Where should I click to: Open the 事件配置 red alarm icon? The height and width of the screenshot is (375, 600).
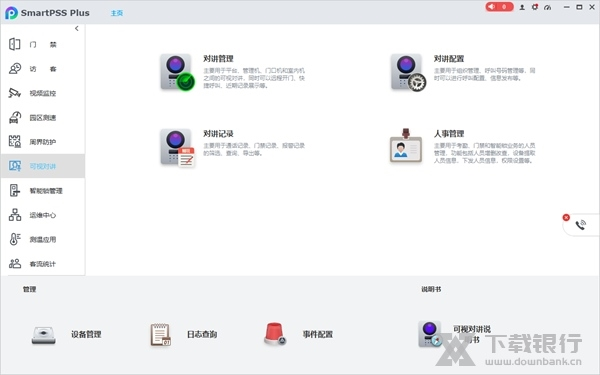tap(274, 333)
